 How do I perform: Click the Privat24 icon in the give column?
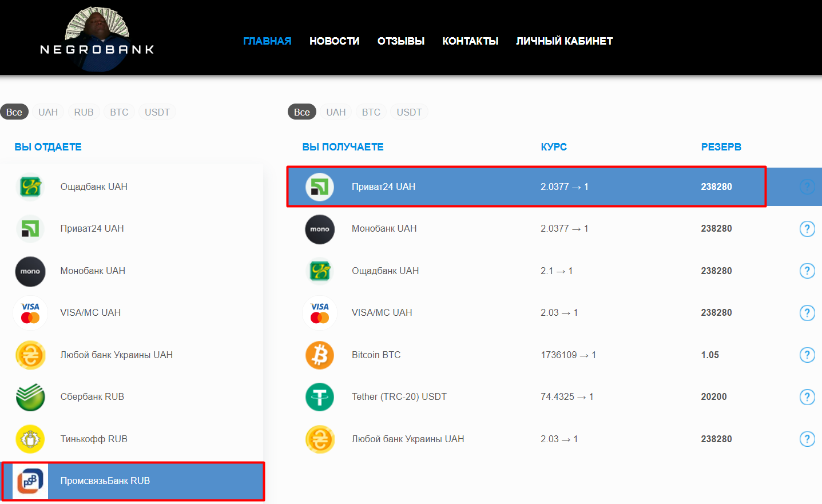pos(30,229)
